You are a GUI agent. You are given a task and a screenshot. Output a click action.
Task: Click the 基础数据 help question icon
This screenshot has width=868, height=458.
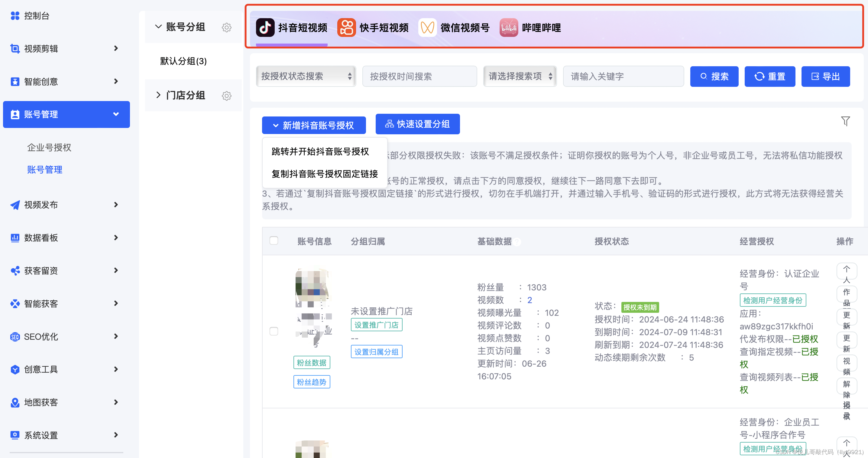tap(517, 242)
